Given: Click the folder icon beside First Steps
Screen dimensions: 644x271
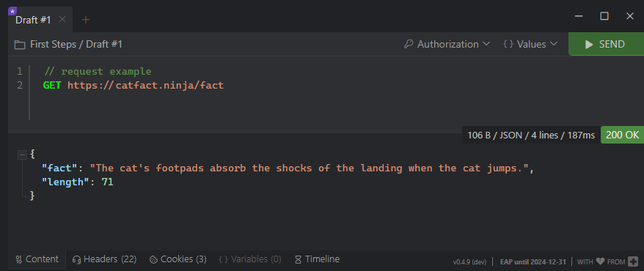Looking at the screenshot, I should 19,44.
